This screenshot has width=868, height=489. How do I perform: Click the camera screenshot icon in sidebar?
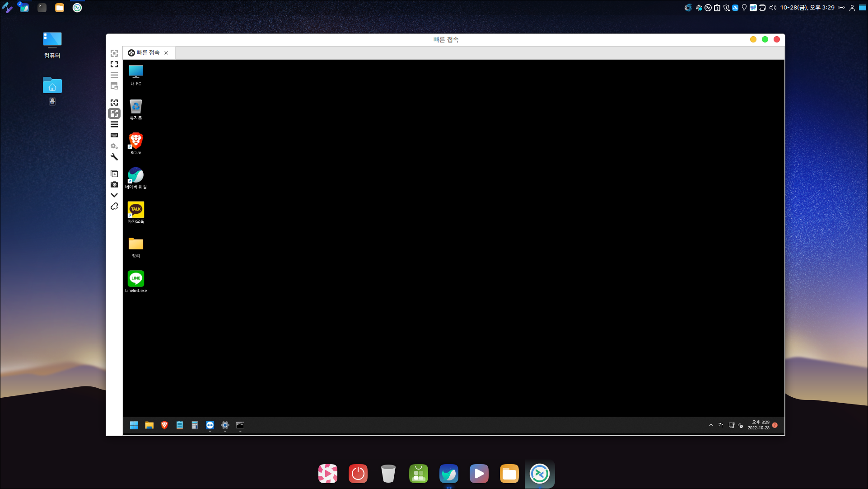coord(114,184)
